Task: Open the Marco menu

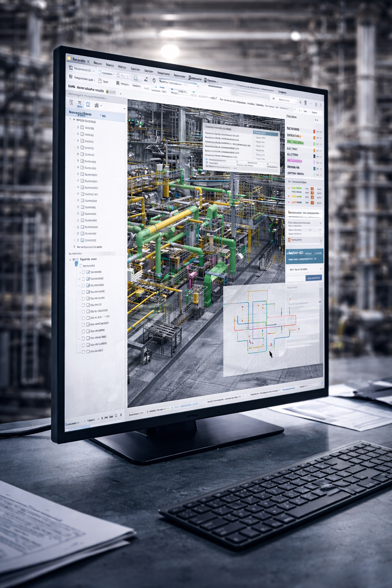Action: pyautogui.click(x=110, y=65)
